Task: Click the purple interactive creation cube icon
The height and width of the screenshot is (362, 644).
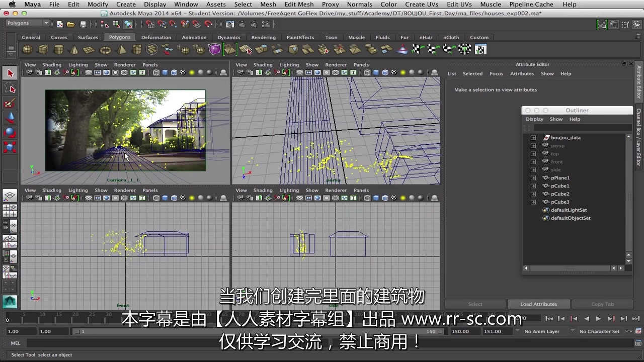Action: (x=215, y=49)
